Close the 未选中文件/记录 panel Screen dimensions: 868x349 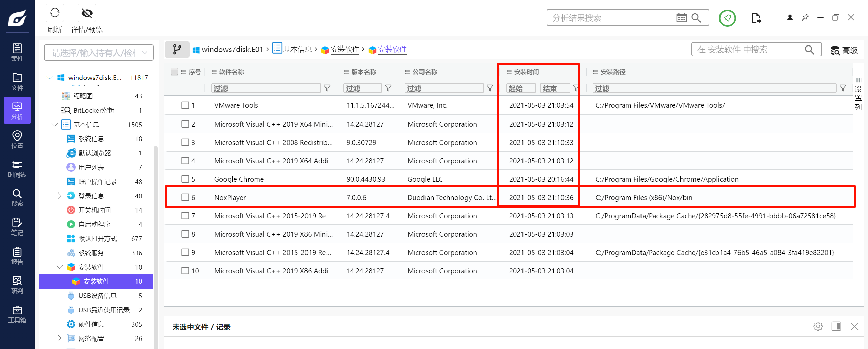[854, 326]
